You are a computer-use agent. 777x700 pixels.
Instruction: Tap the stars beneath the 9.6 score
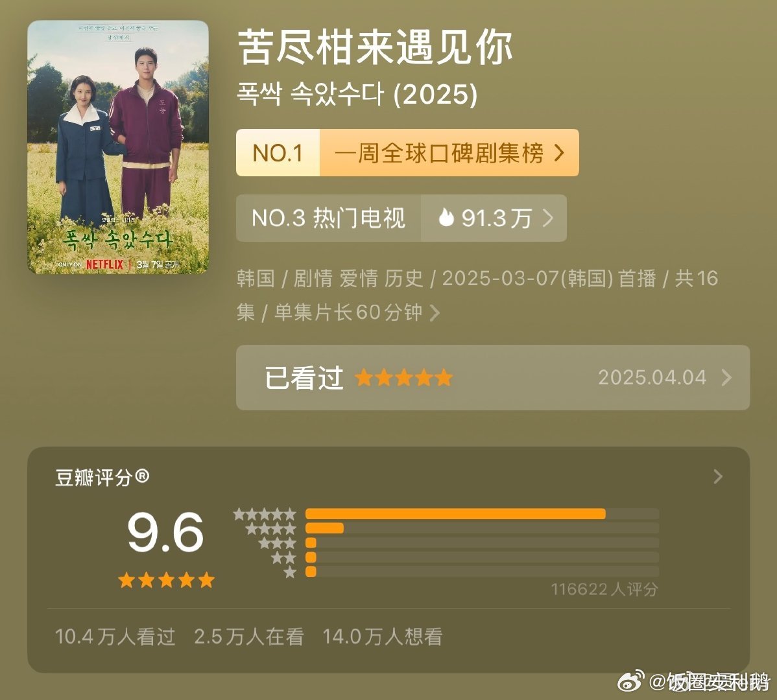pyautogui.click(x=167, y=579)
